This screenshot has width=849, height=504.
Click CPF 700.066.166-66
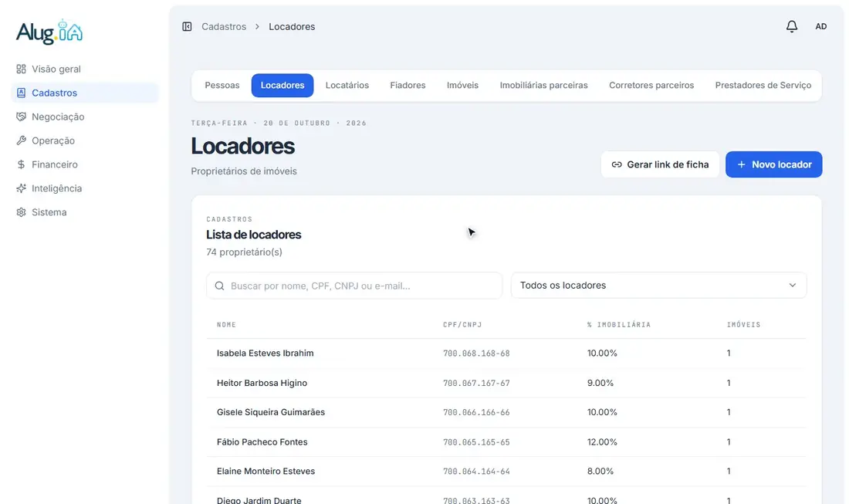(476, 412)
